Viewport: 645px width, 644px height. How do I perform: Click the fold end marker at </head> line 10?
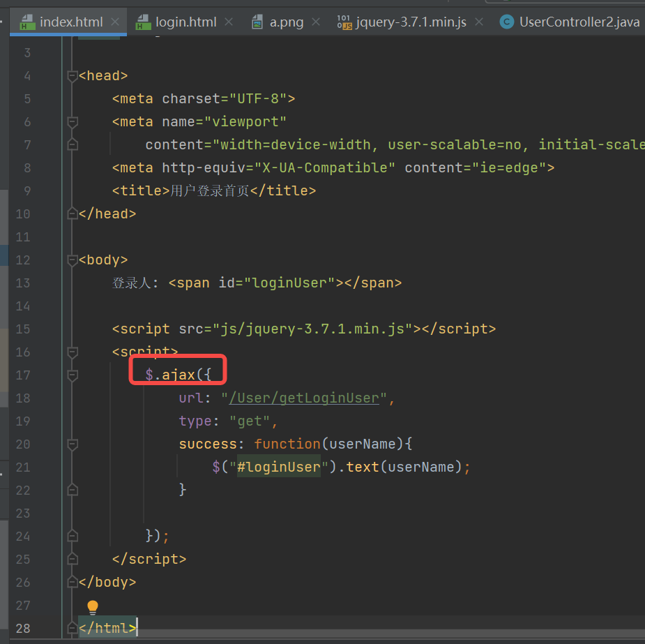[x=73, y=214]
